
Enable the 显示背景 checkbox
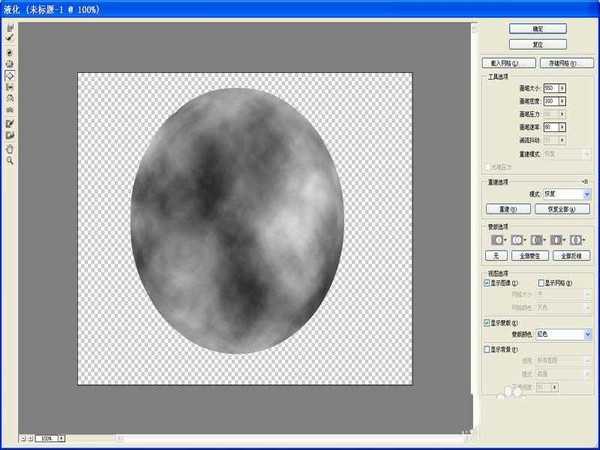[x=487, y=350]
